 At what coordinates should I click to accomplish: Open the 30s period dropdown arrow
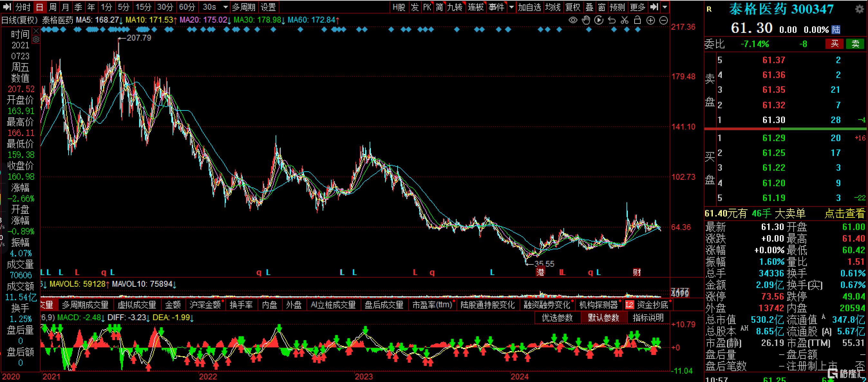pos(225,7)
